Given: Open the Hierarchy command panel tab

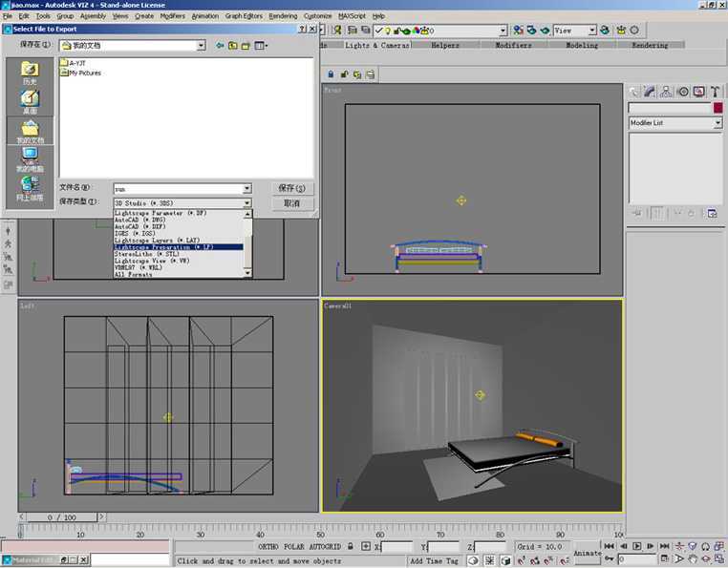Looking at the screenshot, I should pos(666,92).
